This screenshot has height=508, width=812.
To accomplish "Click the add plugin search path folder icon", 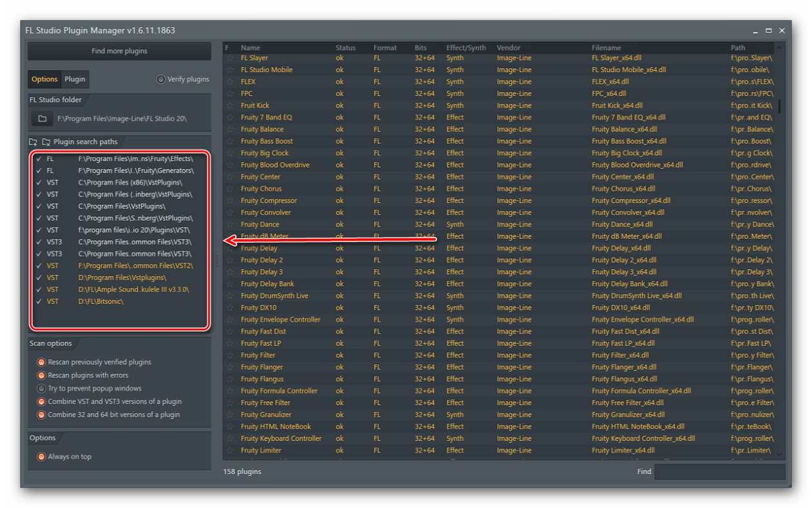I will click(x=34, y=142).
